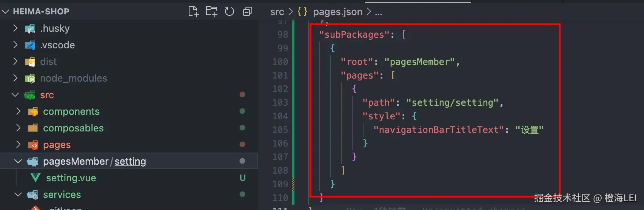Click the "setting/setting" string value

452,103
